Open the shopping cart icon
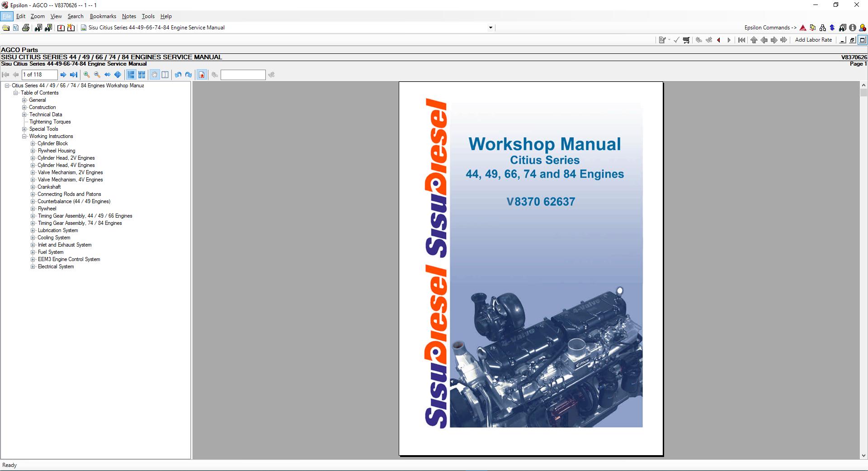868x471 pixels. tap(686, 40)
